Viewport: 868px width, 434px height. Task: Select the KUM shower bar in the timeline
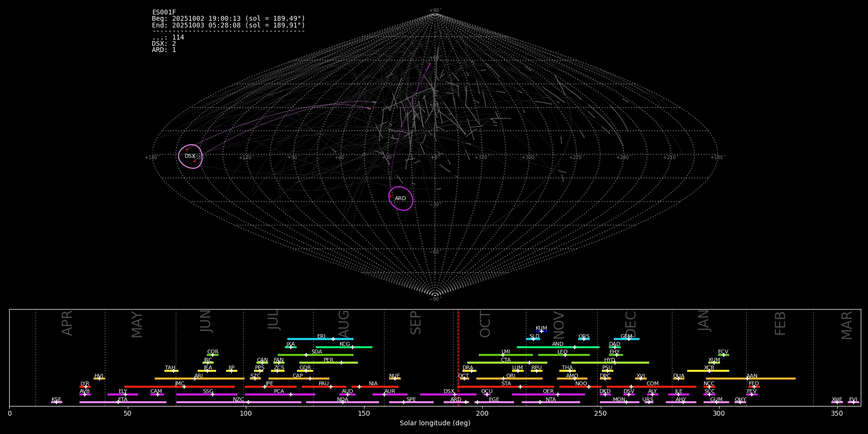point(542,331)
